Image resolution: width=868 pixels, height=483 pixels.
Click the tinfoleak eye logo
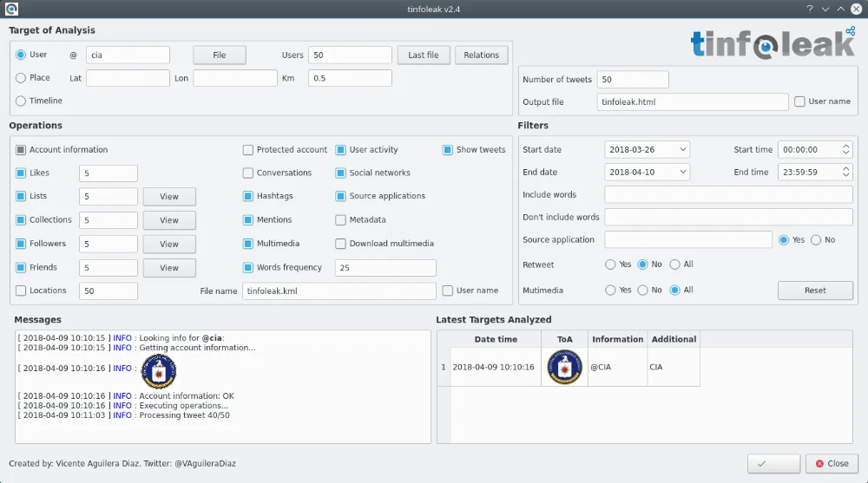pos(764,46)
